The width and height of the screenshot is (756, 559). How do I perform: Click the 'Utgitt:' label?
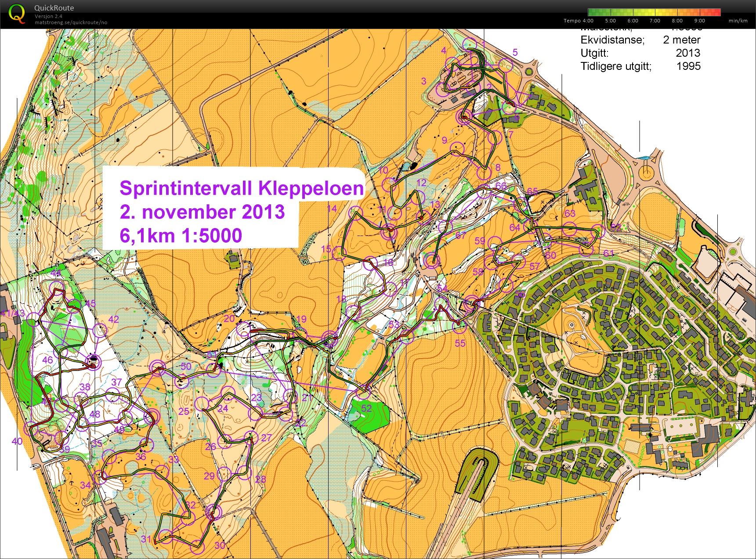point(594,53)
